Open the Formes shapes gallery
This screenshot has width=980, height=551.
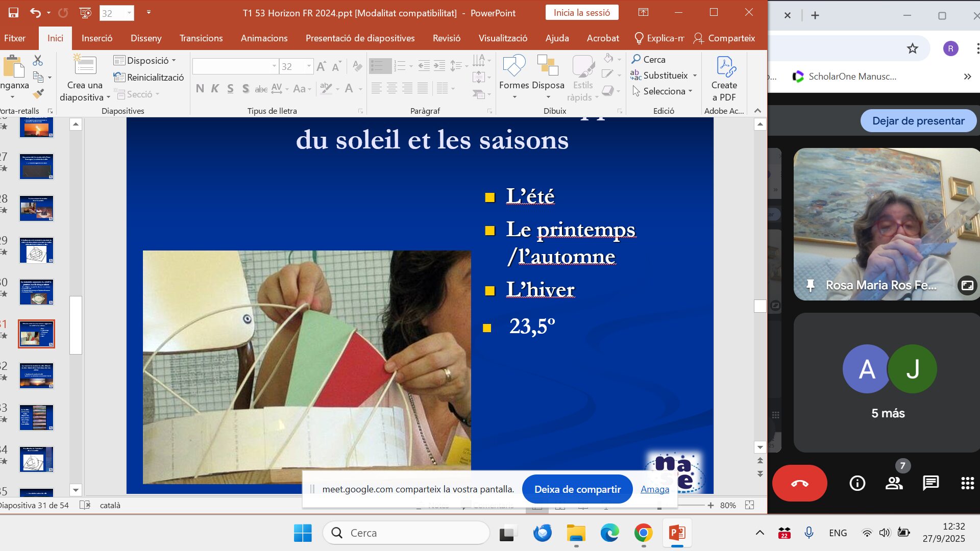tap(514, 77)
